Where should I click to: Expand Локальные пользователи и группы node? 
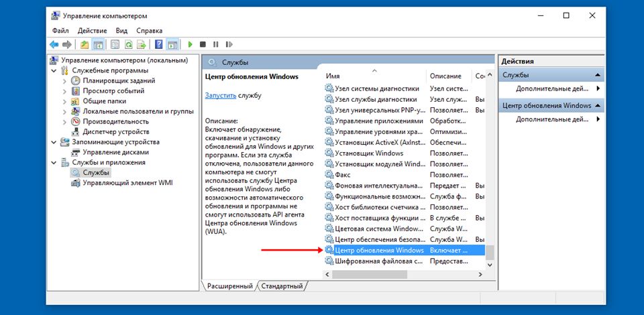point(64,111)
